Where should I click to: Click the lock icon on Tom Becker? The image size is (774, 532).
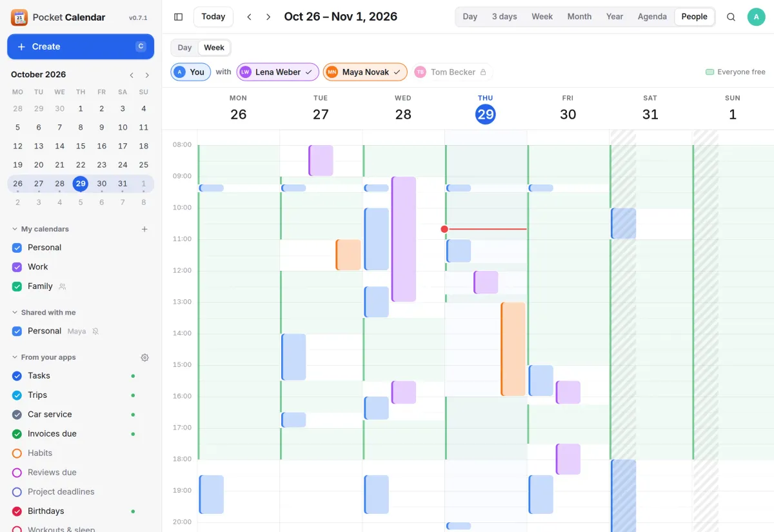pos(482,72)
